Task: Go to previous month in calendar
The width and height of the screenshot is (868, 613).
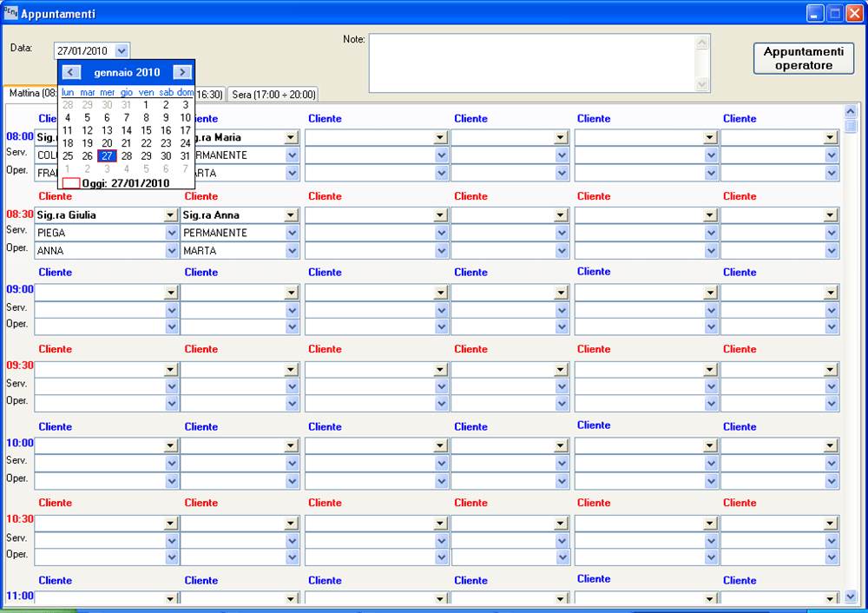Action: click(71, 73)
